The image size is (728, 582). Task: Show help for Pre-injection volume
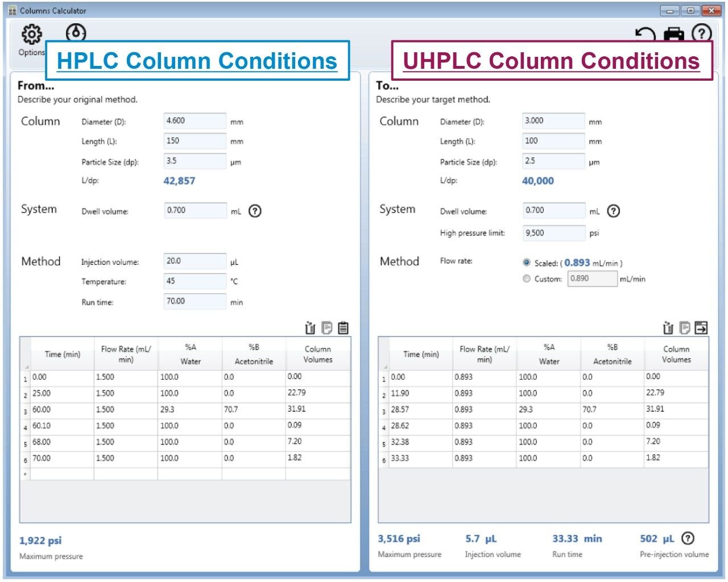(688, 538)
